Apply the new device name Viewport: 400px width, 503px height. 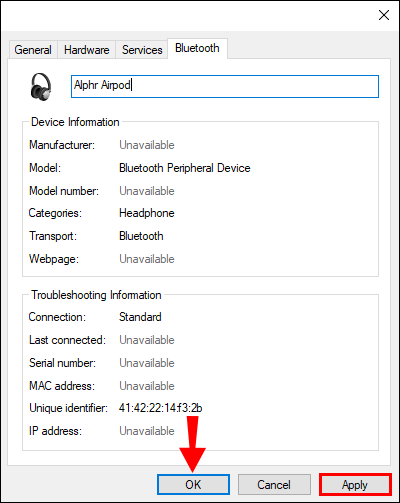coord(355,484)
